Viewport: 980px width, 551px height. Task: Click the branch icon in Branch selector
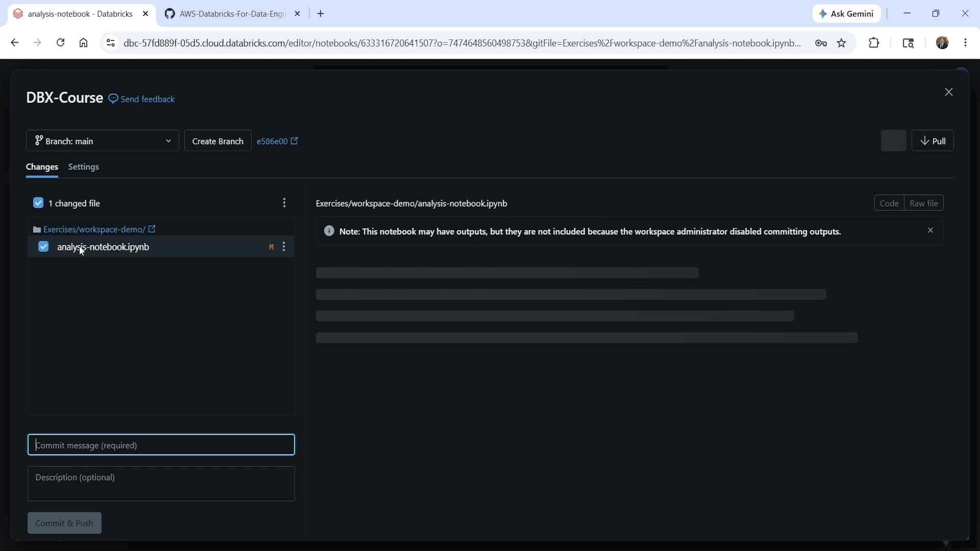coord(39,140)
